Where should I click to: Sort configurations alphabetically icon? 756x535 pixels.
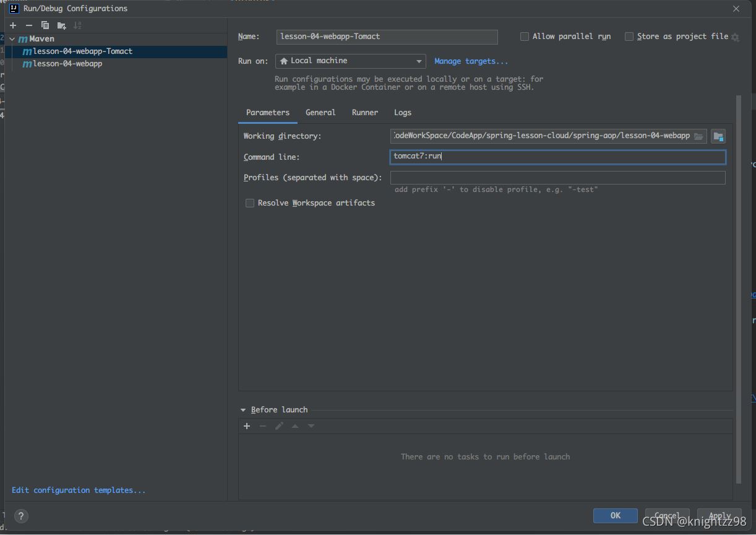click(77, 25)
